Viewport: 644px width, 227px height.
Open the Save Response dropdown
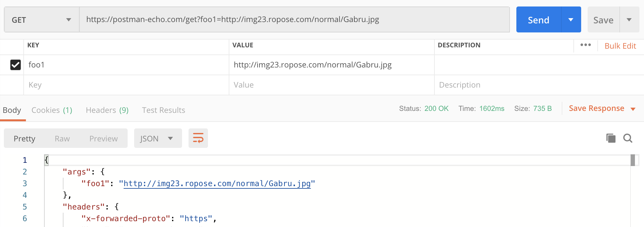coord(602,108)
